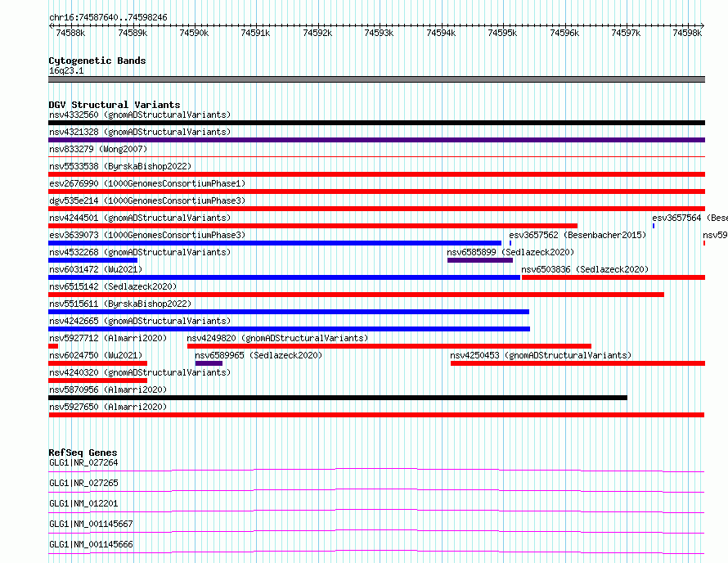Click the blue nsv5515611 variant bar
The image size is (728, 563).
coord(289,312)
